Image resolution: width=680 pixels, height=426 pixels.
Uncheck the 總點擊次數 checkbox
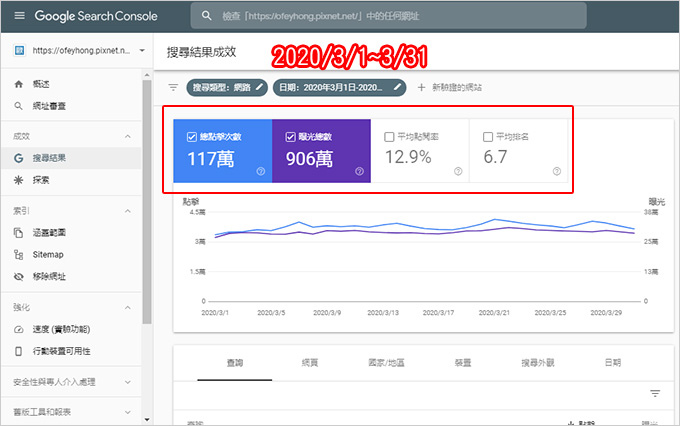pyautogui.click(x=192, y=137)
